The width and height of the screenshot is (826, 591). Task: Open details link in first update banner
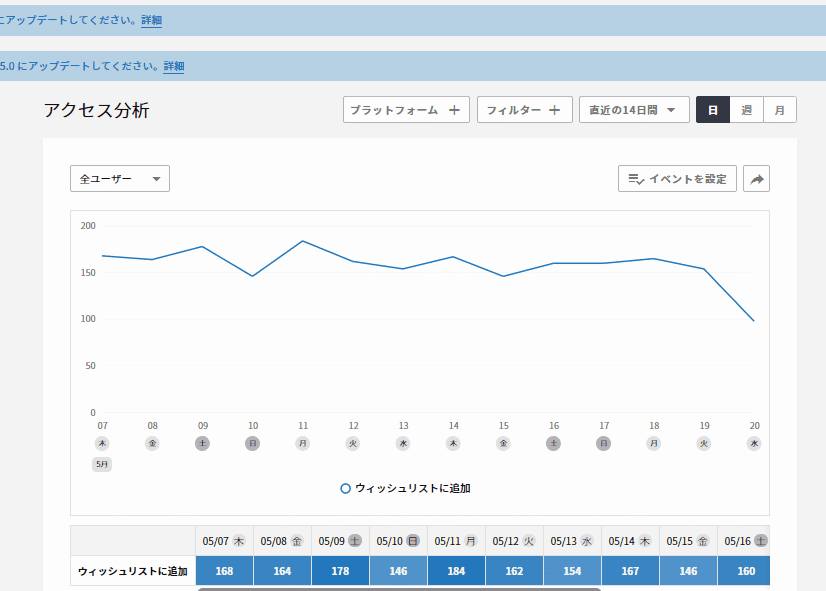click(x=151, y=20)
